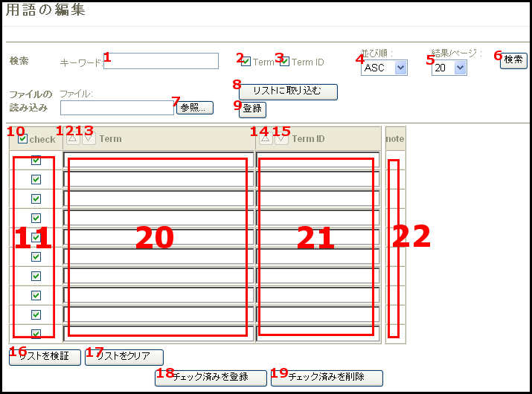Click the last row Term ID input
The image size is (532, 394).
pyautogui.click(x=318, y=334)
